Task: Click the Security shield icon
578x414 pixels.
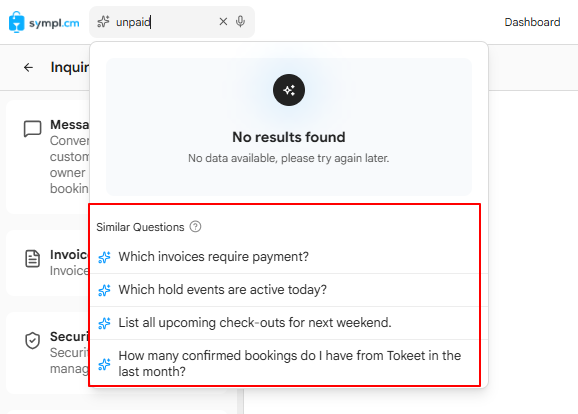Action: coord(32,340)
